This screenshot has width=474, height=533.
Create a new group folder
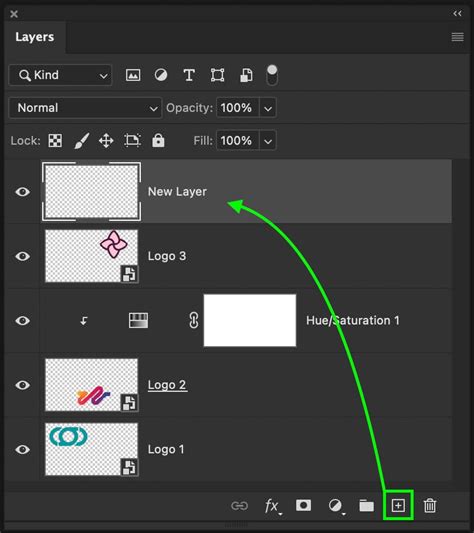[367, 506]
